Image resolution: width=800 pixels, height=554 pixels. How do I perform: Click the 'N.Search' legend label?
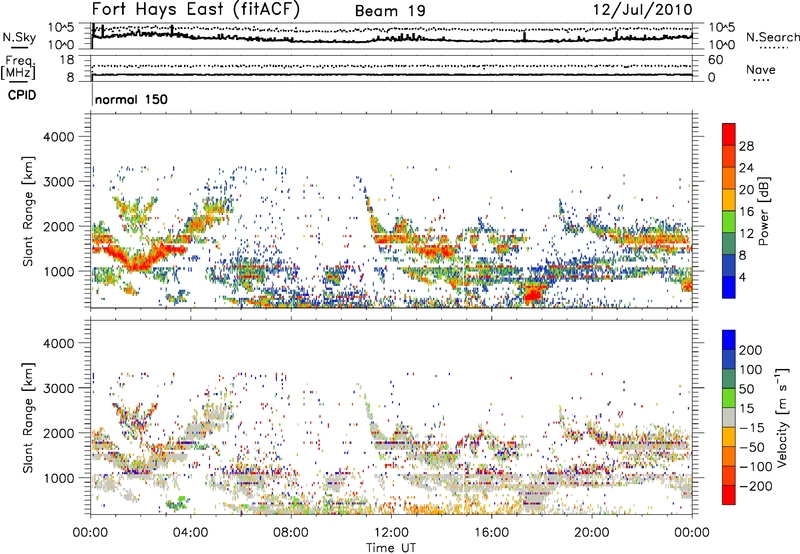[772, 37]
